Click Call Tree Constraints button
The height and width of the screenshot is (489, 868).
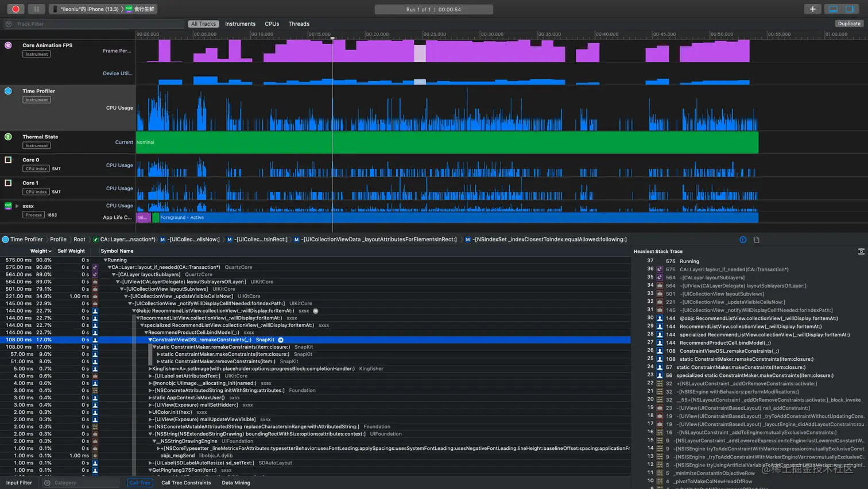point(186,483)
